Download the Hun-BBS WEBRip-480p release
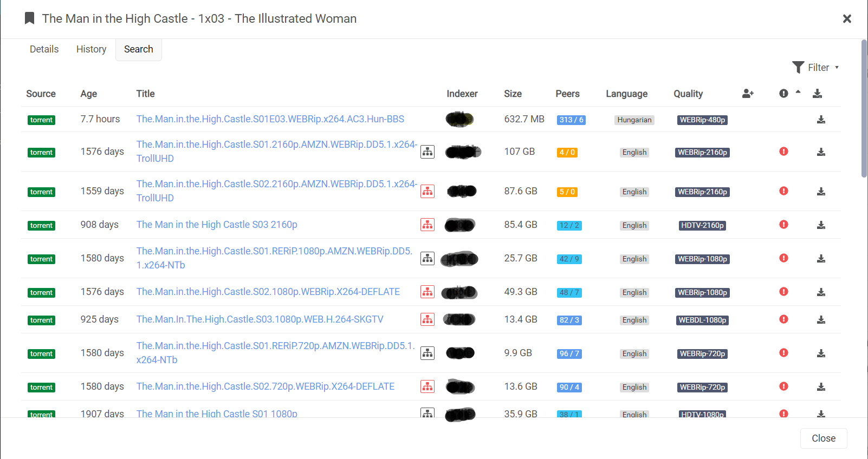This screenshot has width=868, height=459. pyautogui.click(x=821, y=120)
